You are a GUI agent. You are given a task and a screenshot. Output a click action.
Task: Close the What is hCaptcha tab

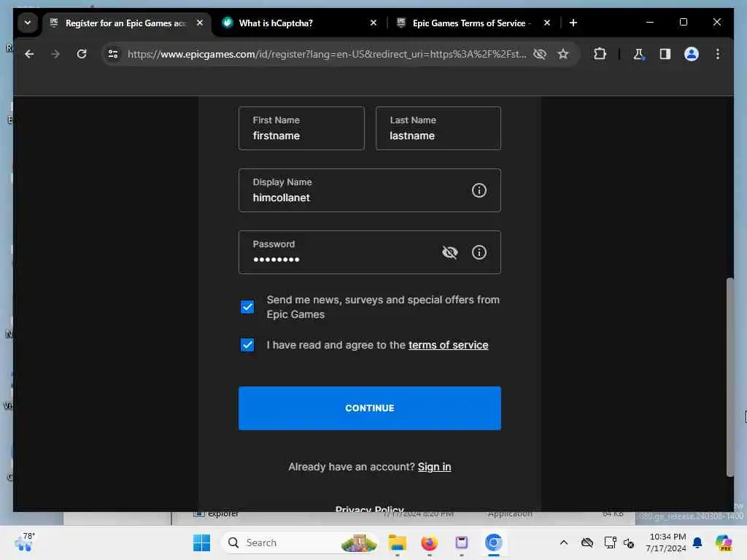[x=373, y=23]
